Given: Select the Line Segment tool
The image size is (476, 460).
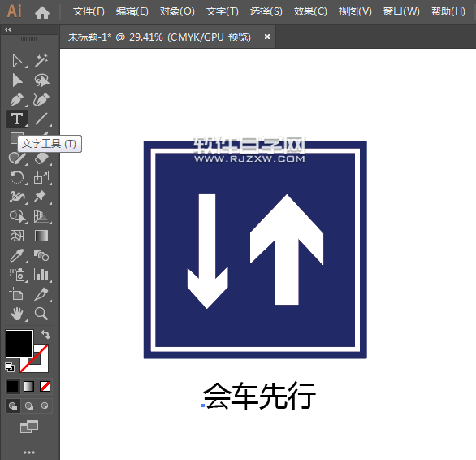Looking at the screenshot, I should coord(41,119).
